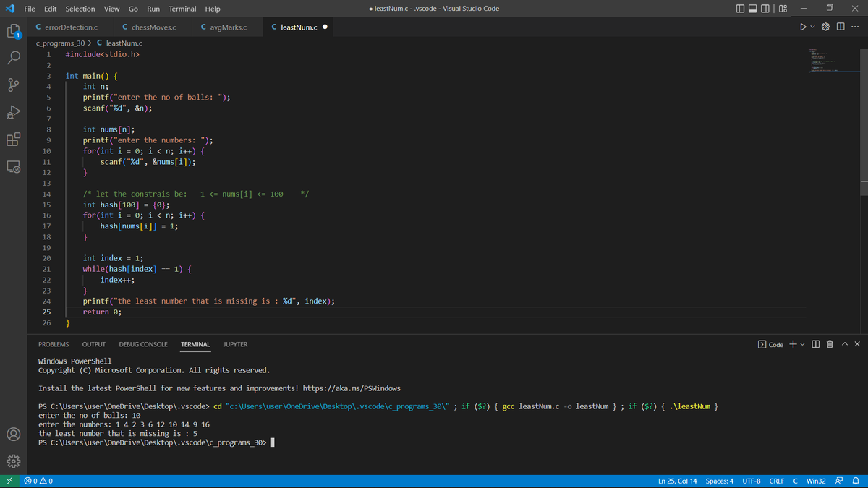Open notifications bell in status bar
This screenshot has height=488, width=868.
click(854, 481)
